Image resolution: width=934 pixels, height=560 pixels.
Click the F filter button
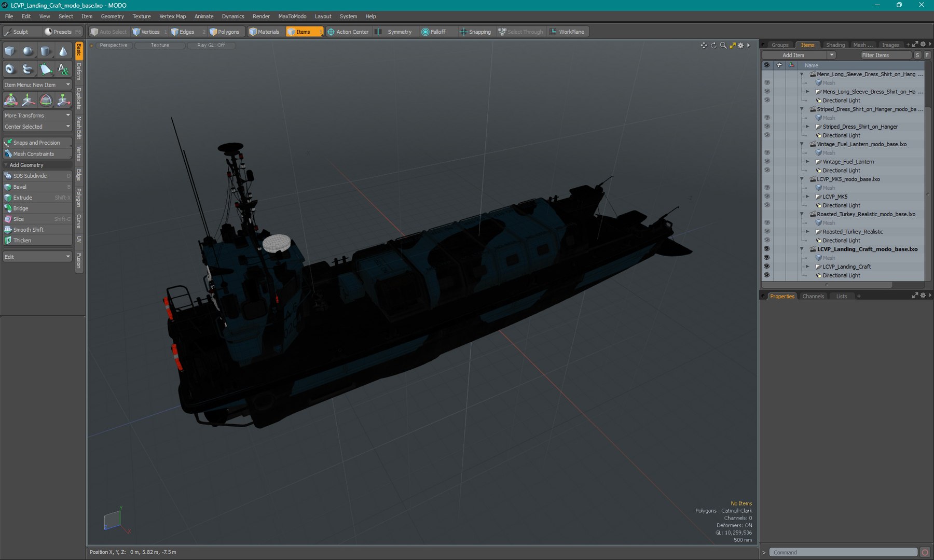pos(927,55)
